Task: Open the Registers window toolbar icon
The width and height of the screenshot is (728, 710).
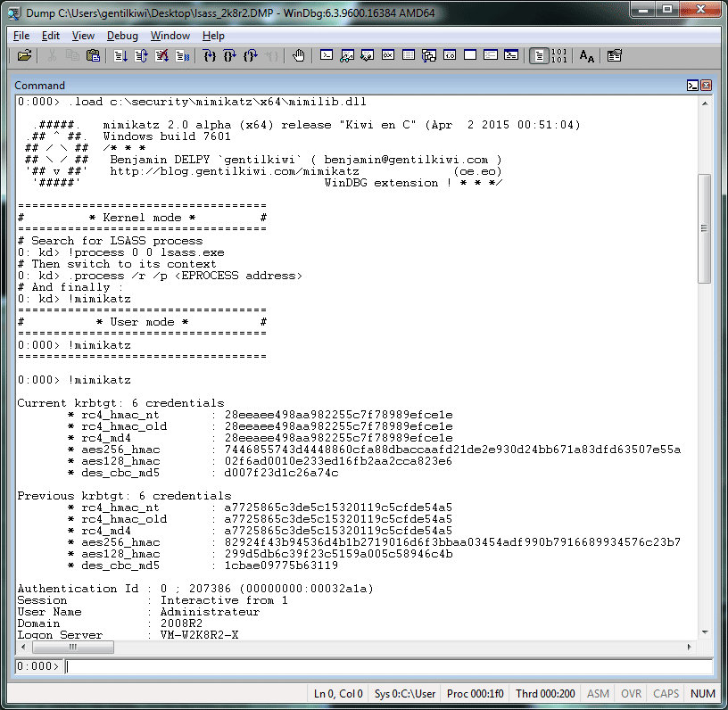Action: pos(388,55)
